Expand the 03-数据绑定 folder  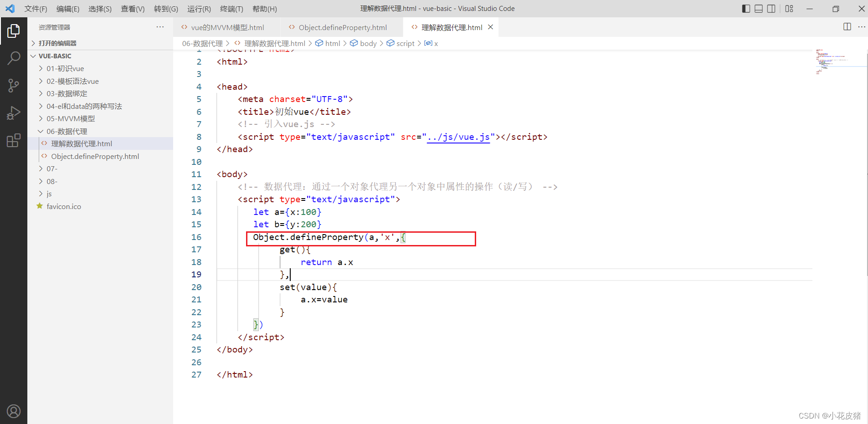coord(100,93)
